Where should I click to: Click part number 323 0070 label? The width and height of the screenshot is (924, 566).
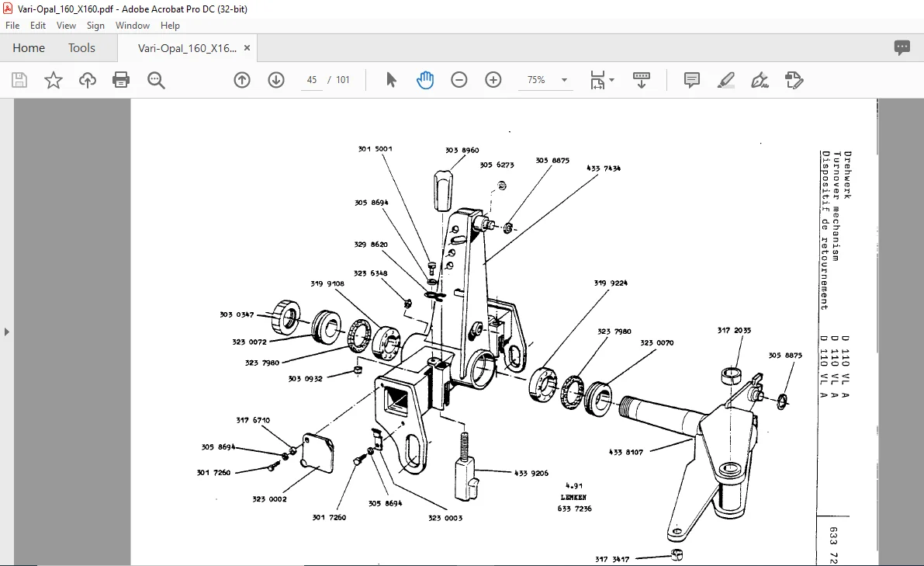click(657, 342)
